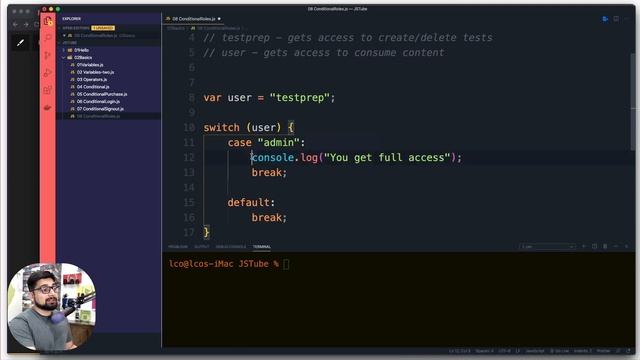Click the "admin" case label on line 11
Screen dimensions: 640x360
pos(279,142)
